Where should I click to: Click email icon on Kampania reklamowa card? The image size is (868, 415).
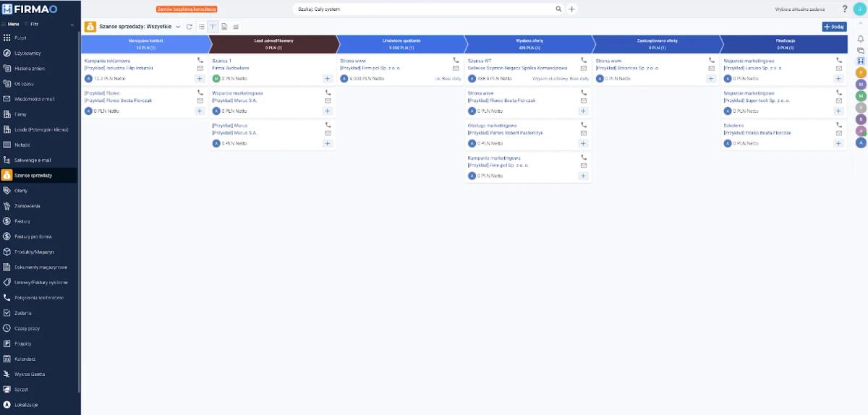pyautogui.click(x=200, y=69)
